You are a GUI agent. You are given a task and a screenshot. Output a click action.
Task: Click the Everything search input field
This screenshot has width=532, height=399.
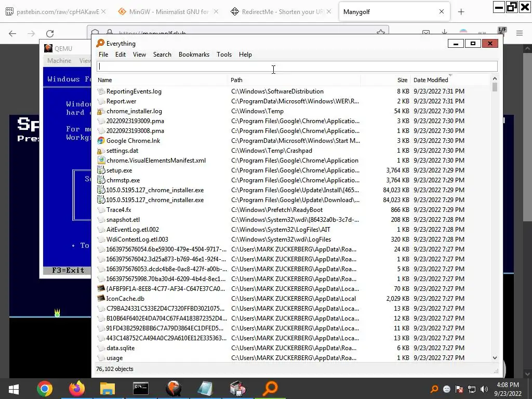(297, 66)
